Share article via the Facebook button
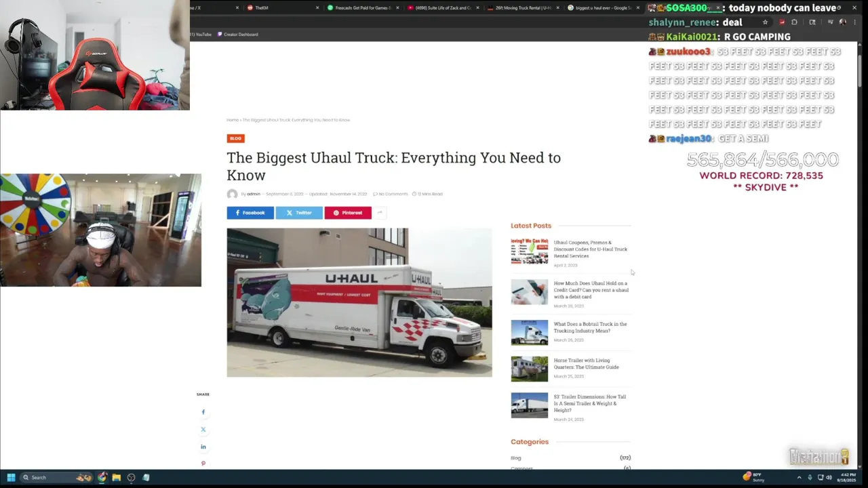868x488 pixels. tap(250, 213)
